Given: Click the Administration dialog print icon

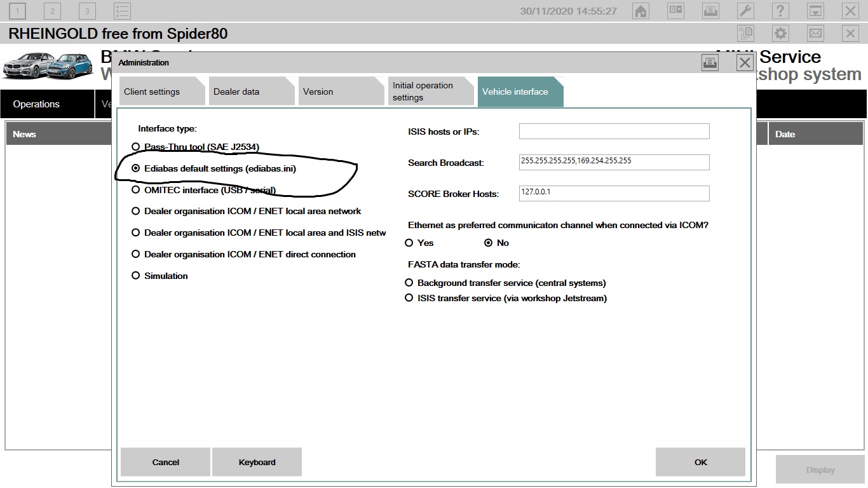Looking at the screenshot, I should [x=710, y=62].
